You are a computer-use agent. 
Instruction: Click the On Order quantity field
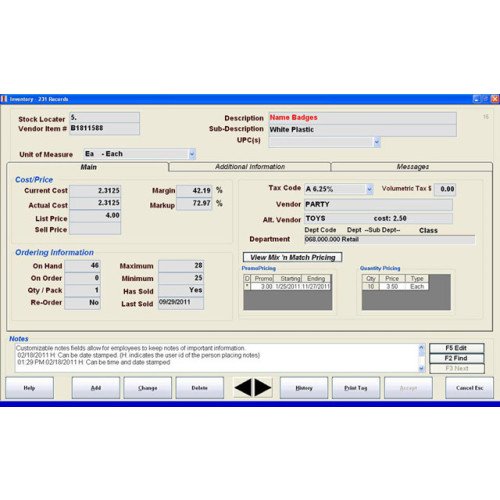(x=82, y=278)
